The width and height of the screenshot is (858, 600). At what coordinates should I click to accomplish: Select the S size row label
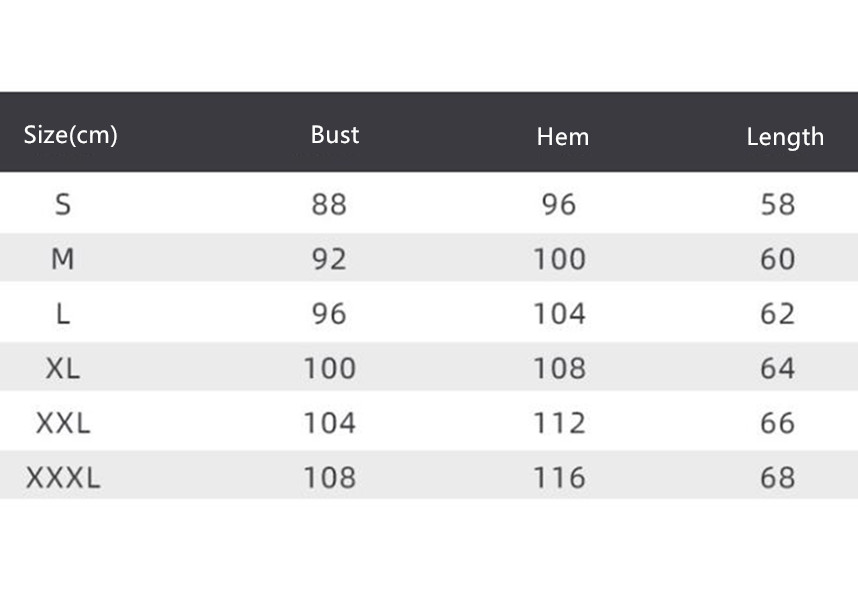click(63, 205)
